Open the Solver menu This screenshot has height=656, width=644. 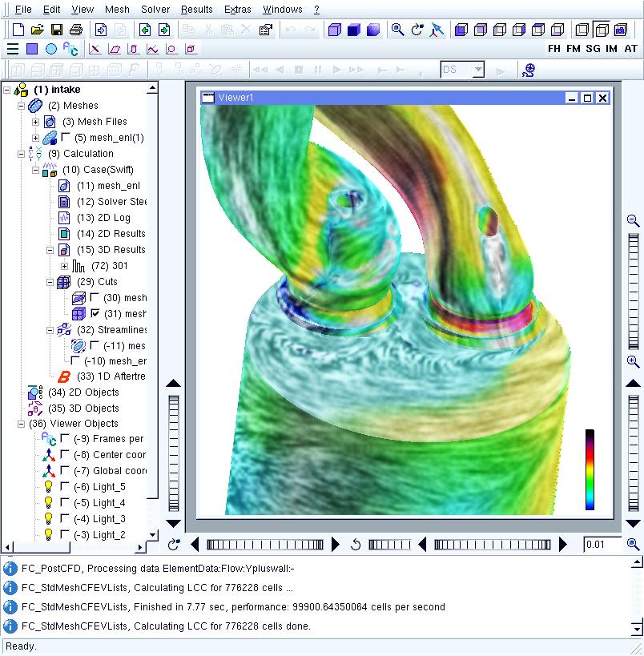click(x=155, y=10)
